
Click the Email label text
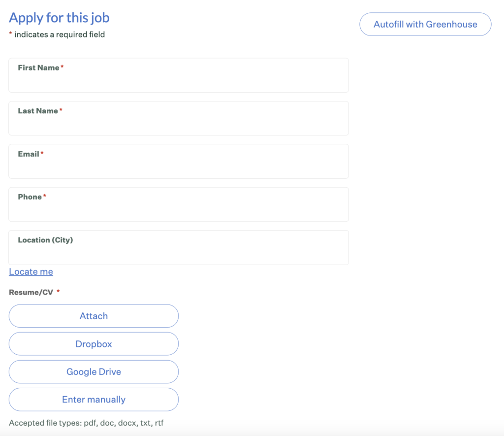tap(29, 154)
